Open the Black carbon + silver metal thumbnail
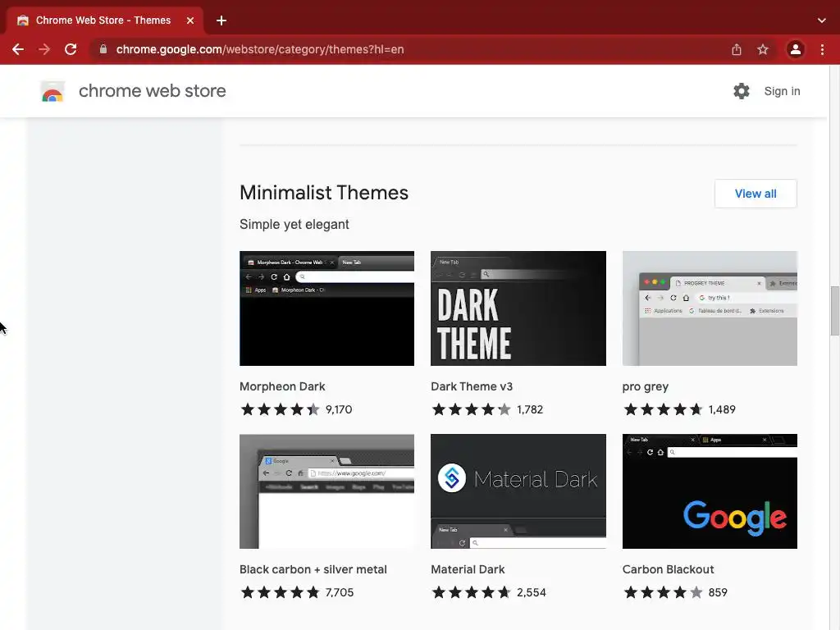840x630 pixels. pyautogui.click(x=326, y=491)
